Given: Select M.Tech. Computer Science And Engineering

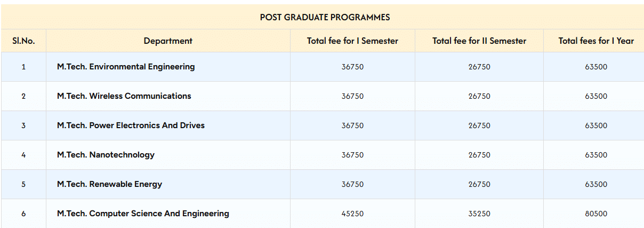Looking at the screenshot, I should point(143,214).
